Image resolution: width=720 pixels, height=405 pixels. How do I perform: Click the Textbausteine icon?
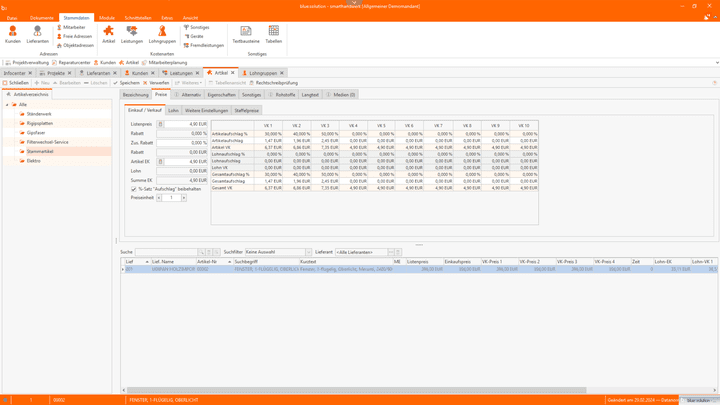point(245,34)
